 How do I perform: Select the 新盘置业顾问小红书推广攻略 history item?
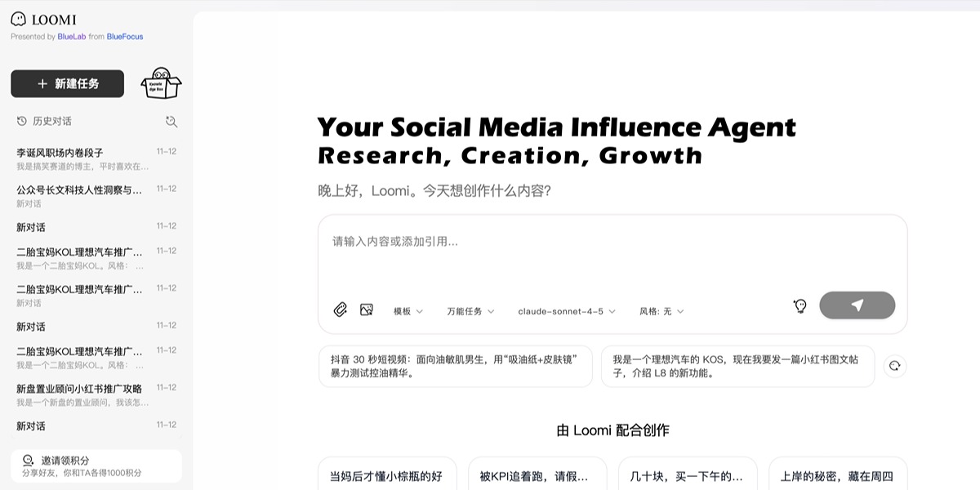coord(82,394)
